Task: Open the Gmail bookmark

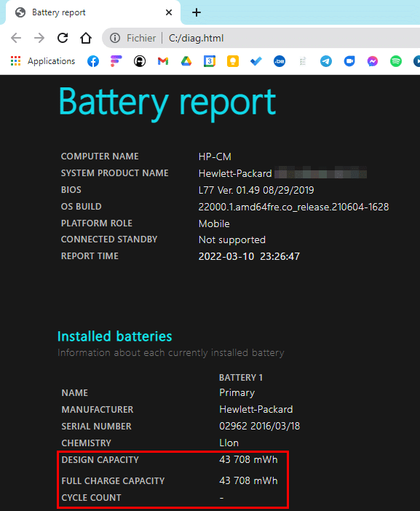Action: point(163,61)
